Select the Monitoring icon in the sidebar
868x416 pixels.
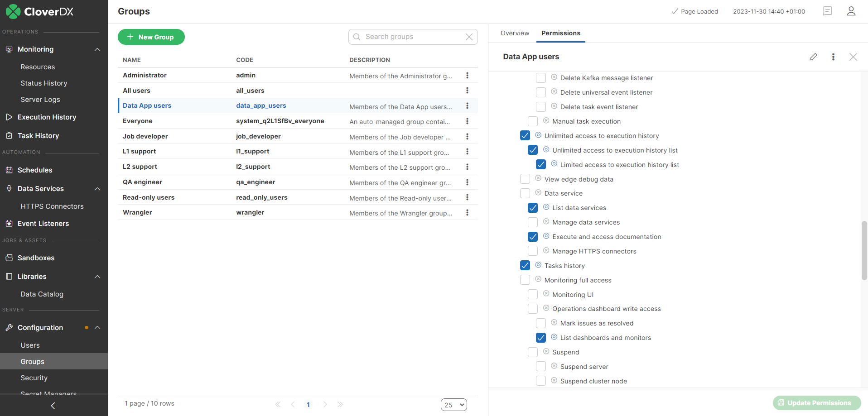9,49
